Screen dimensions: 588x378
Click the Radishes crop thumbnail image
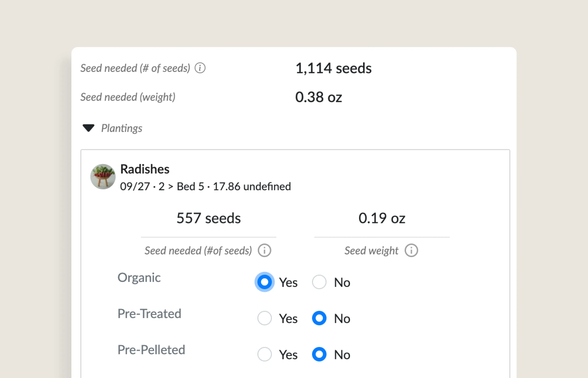pyautogui.click(x=103, y=177)
